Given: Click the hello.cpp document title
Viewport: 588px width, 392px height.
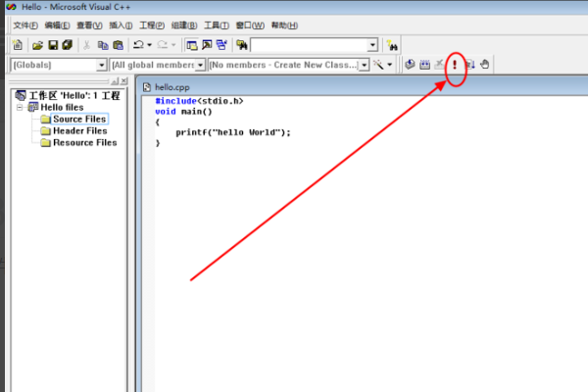Looking at the screenshot, I should [172, 87].
